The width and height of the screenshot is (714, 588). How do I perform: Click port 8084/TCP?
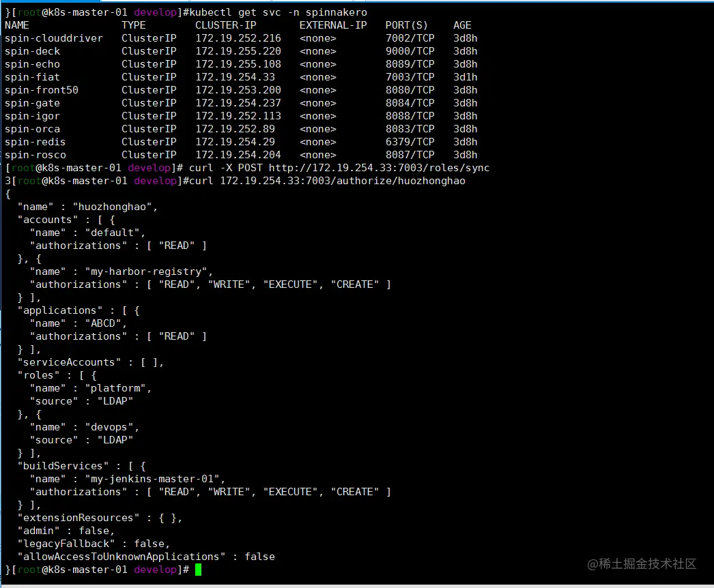coord(410,103)
